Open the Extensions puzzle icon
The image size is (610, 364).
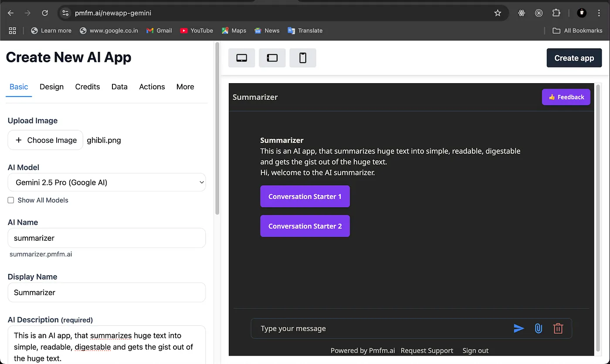coord(556,13)
